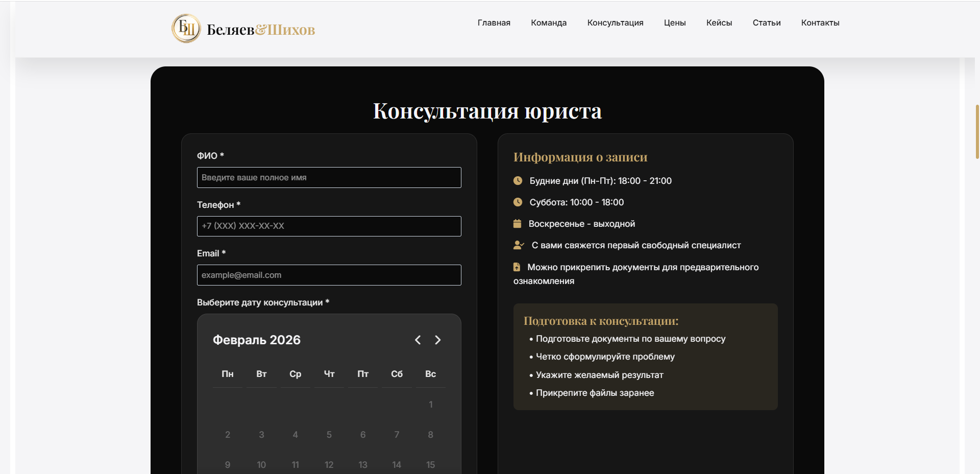The image size is (980, 474).
Task: Go to next month in calendar
Action: tap(437, 340)
